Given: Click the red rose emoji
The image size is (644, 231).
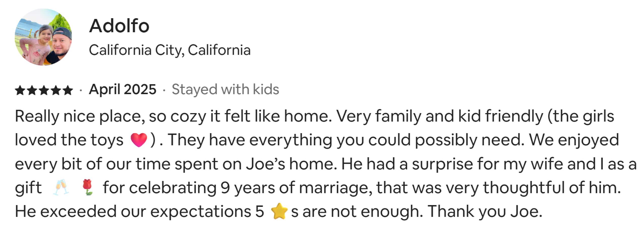Looking at the screenshot, I should point(88,187).
